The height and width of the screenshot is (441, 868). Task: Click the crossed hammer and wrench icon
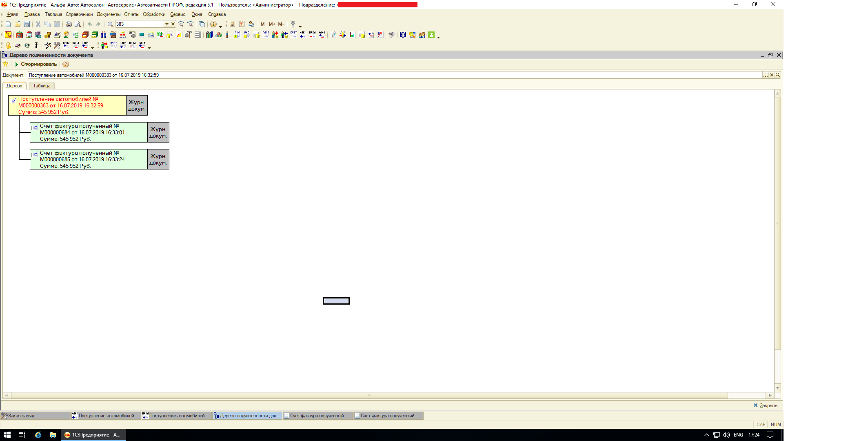[57, 45]
